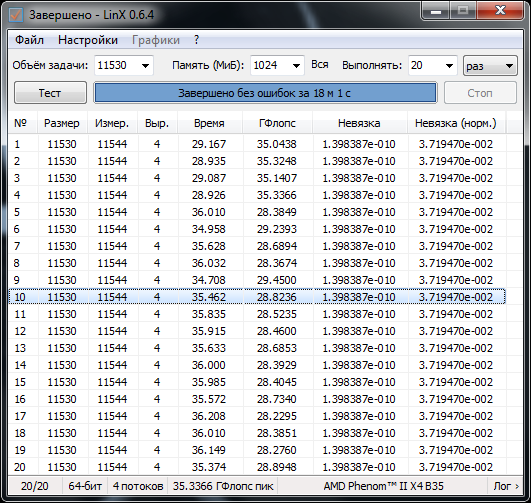Click the completed progress bar
The width and height of the screenshot is (531, 503).
265,92
